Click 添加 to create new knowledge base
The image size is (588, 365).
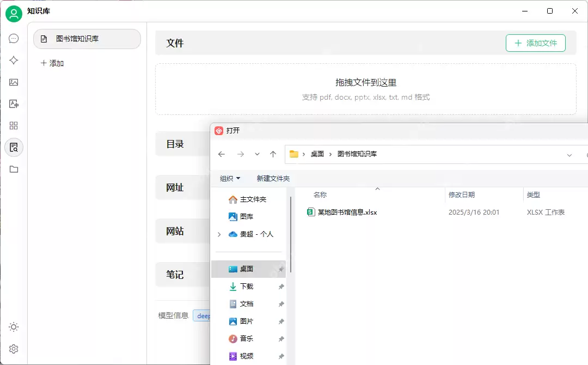[x=51, y=63]
